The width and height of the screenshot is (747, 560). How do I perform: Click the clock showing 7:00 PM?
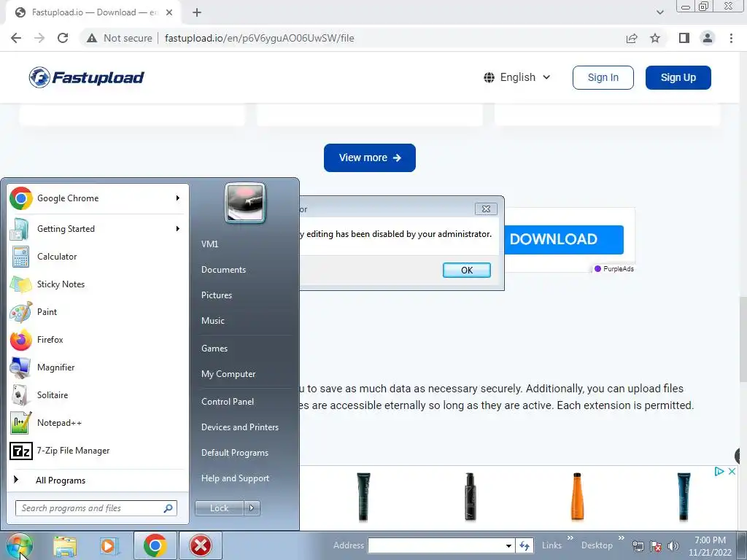710,540
